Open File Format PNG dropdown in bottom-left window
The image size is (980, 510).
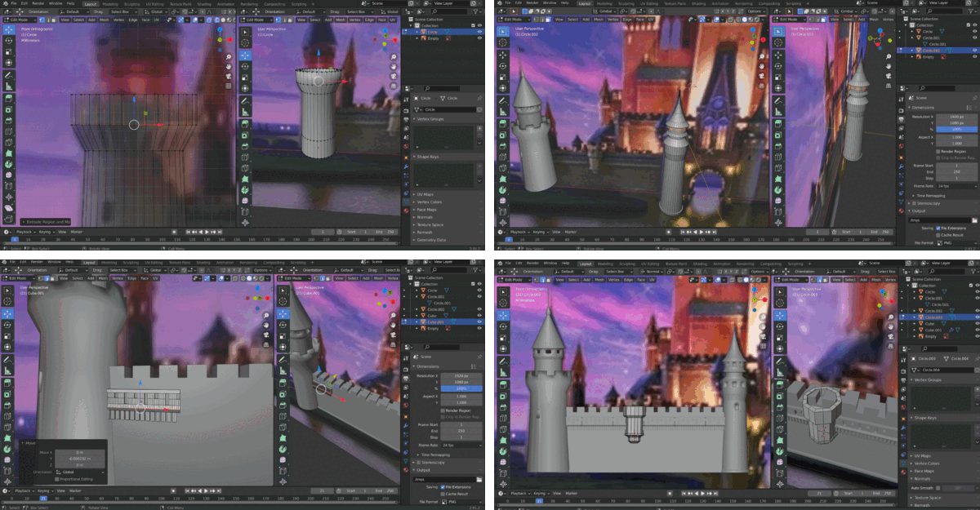tap(463, 502)
